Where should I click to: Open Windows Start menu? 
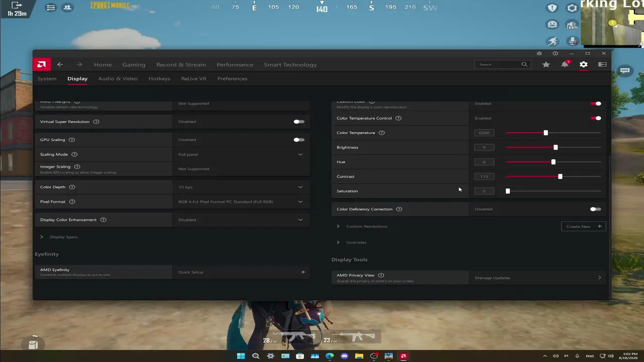click(241, 356)
